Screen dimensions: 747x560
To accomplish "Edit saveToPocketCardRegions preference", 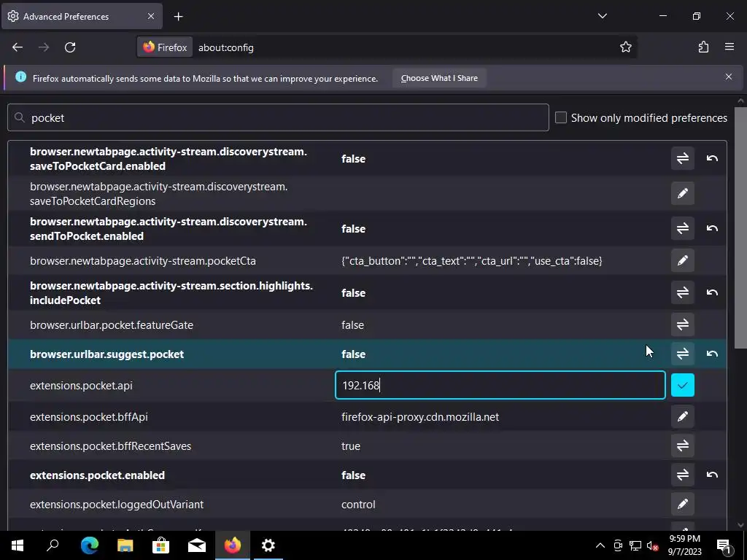I will pos(682,193).
